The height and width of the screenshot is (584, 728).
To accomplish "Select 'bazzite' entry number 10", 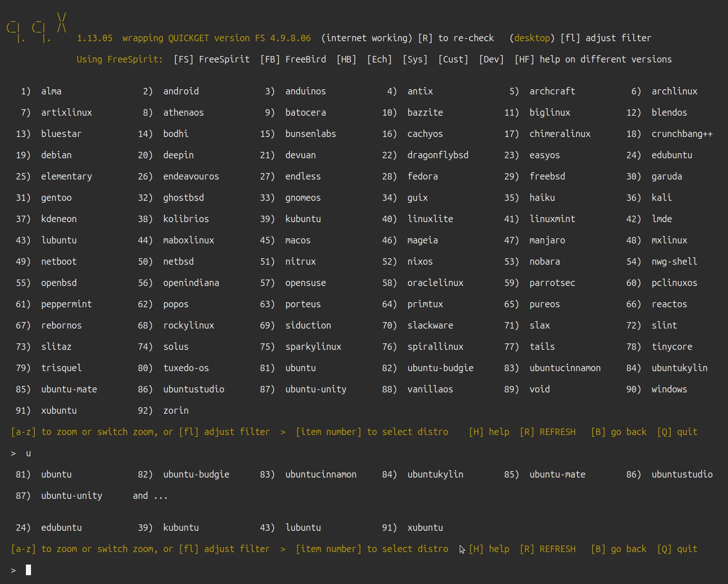I will click(425, 112).
